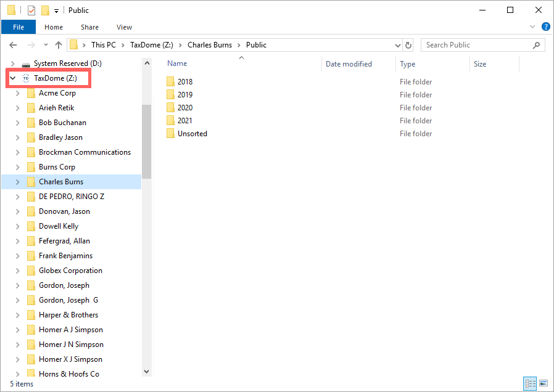Open the File menu
Viewport: 554px width, 392px height.
click(x=19, y=27)
